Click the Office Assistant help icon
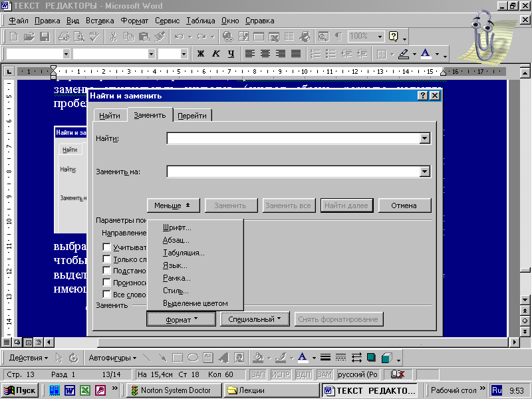Image resolution: width=532 pixels, height=399 pixels. point(394,37)
